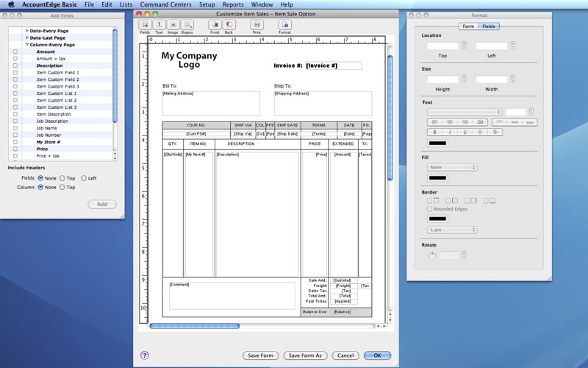
Task: Check the Job Name checkbox
Action: 15,128
